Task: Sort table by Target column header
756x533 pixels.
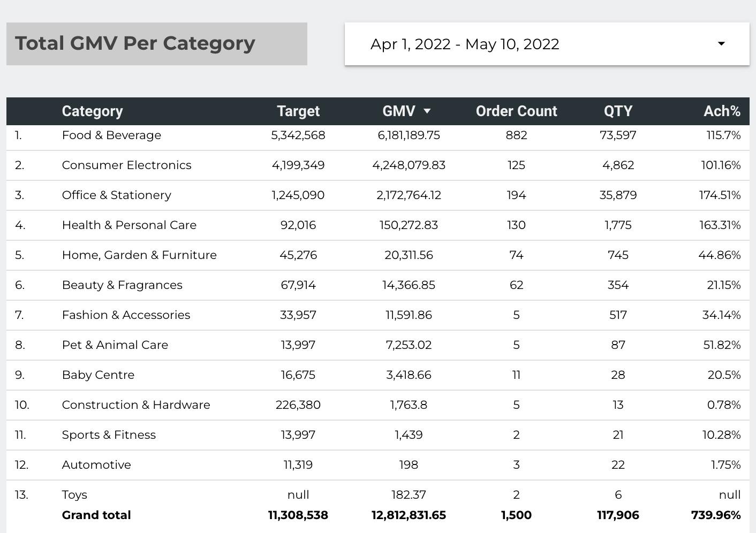Action: click(x=298, y=111)
